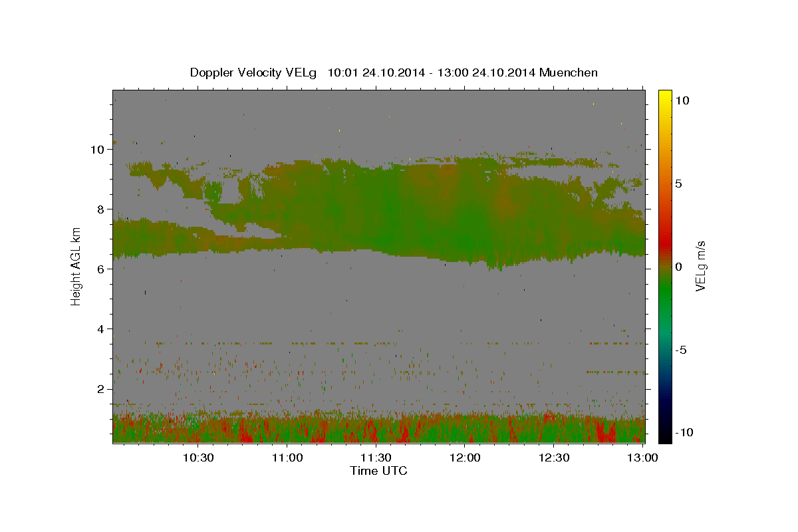The image size is (798, 532).
Task: Click the colorbar value label 10
Action: coord(682,100)
